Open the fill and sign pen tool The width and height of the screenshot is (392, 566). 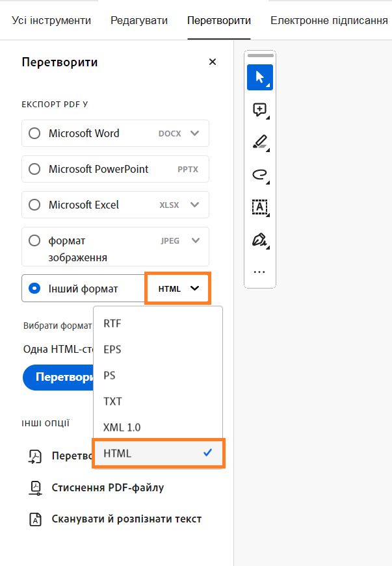259,240
